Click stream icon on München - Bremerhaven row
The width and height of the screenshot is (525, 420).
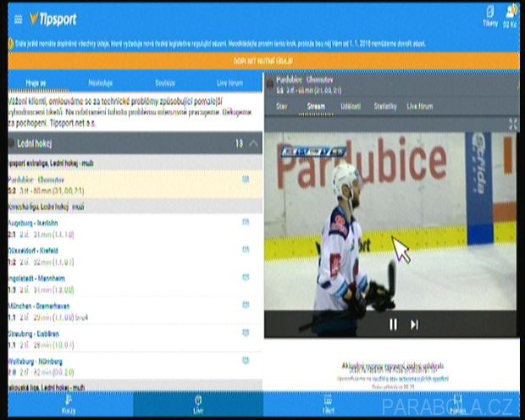[x=246, y=305]
